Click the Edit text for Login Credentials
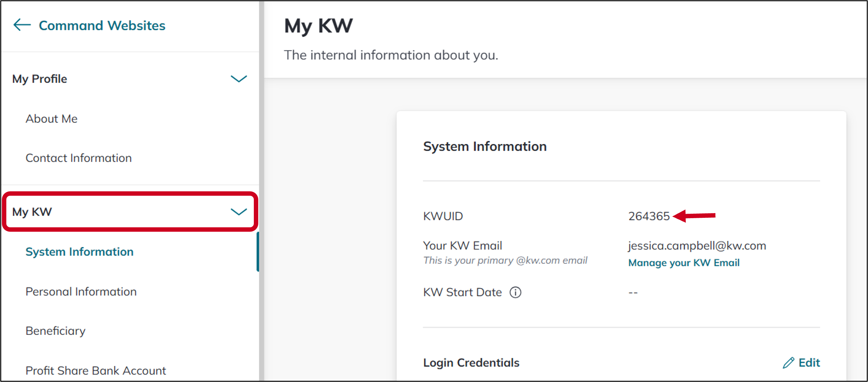Screen dimensions: 868x382 [809, 363]
